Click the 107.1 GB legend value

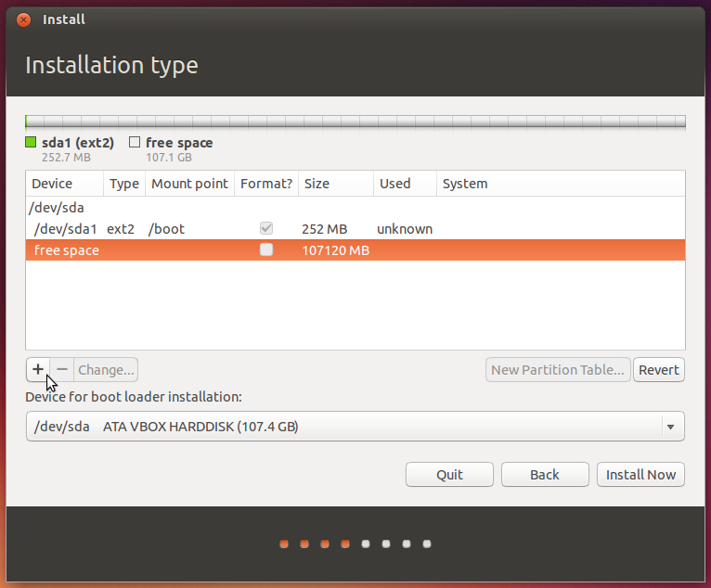(169, 157)
